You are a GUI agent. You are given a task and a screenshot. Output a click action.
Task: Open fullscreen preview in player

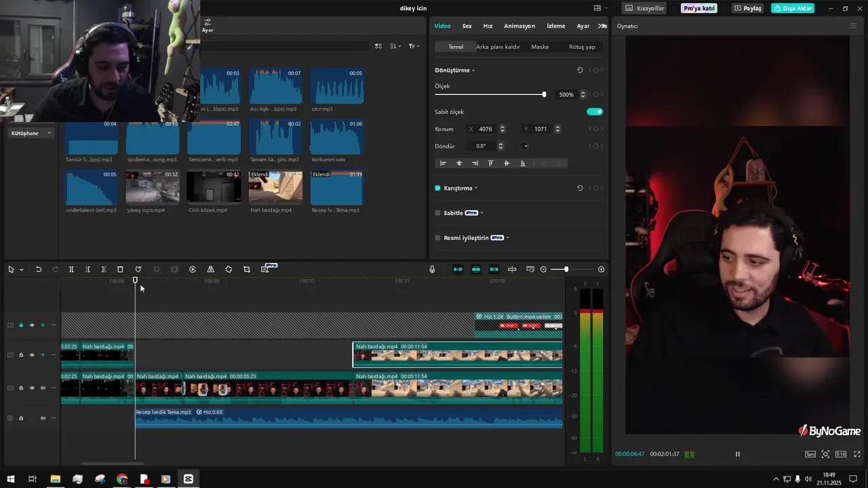[857, 454]
